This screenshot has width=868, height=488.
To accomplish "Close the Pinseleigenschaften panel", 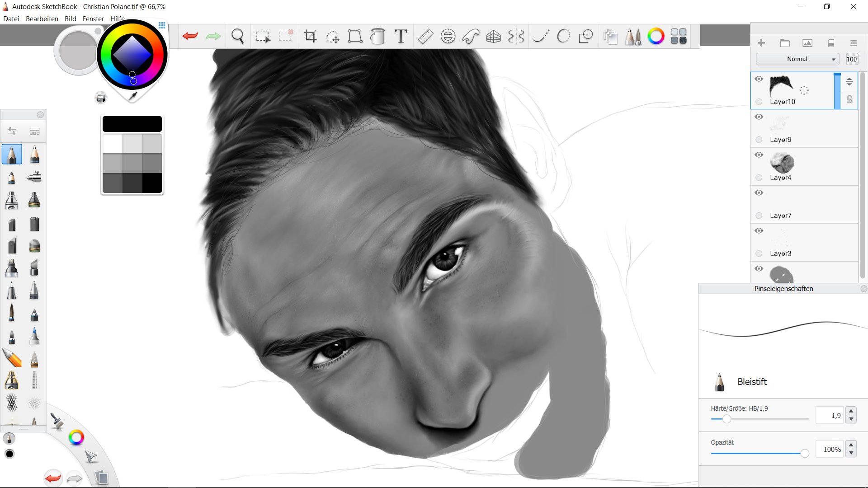I will 864,289.
